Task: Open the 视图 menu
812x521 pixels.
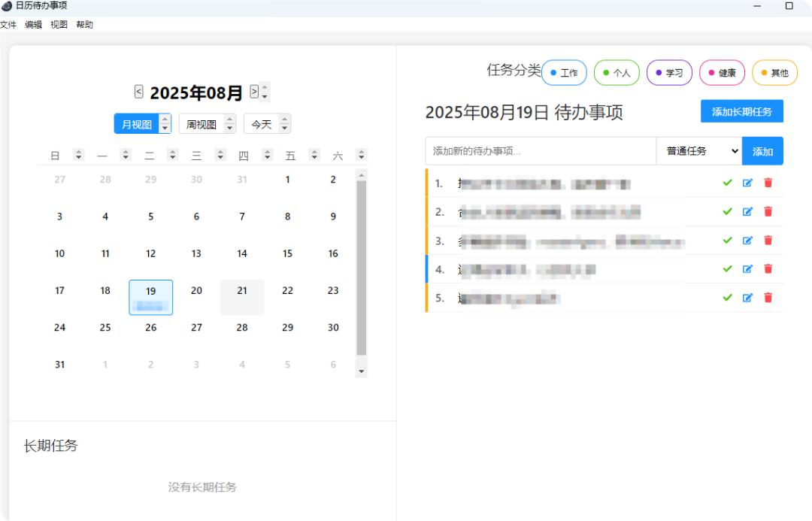Action: coord(59,24)
